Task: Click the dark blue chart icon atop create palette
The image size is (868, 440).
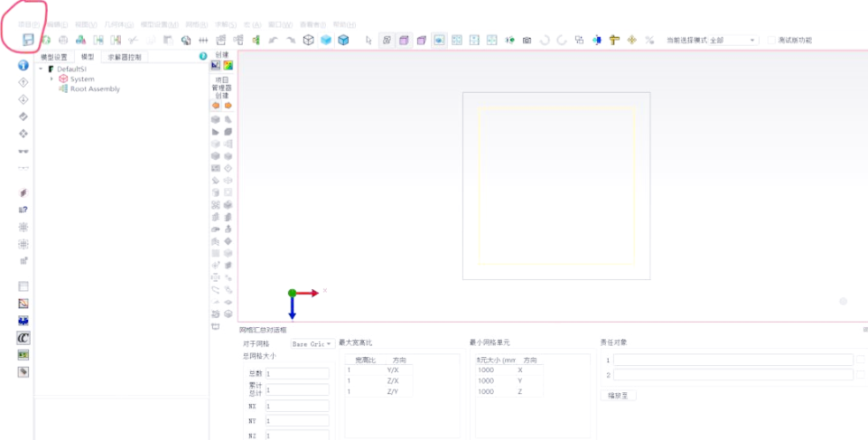Action: point(216,65)
